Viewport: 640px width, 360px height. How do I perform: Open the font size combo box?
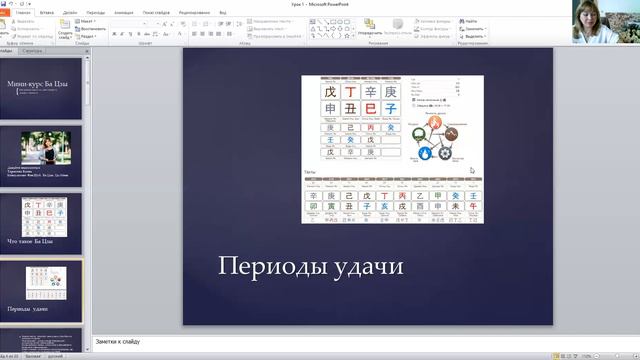(154, 24)
